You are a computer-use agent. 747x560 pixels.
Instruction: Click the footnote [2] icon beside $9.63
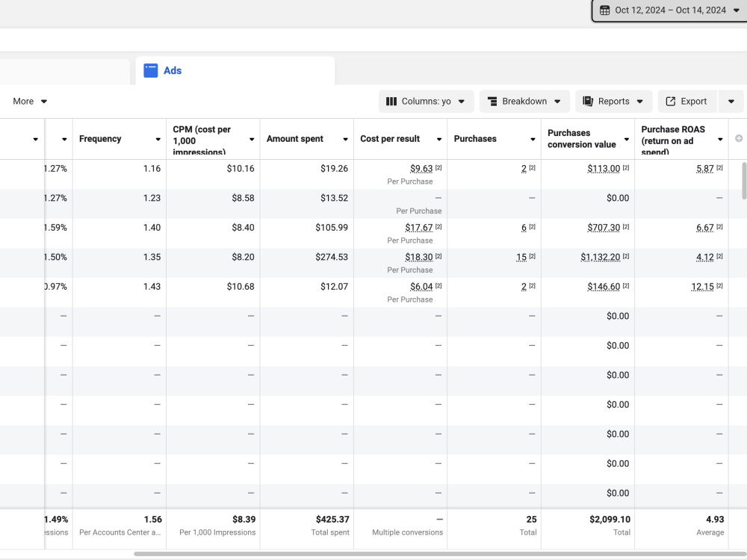(438, 167)
